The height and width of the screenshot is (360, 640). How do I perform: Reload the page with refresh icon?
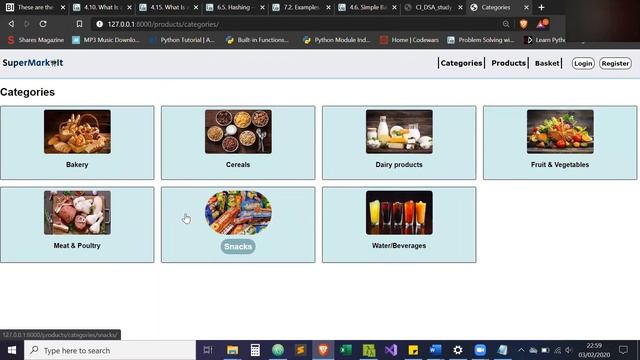click(43, 24)
